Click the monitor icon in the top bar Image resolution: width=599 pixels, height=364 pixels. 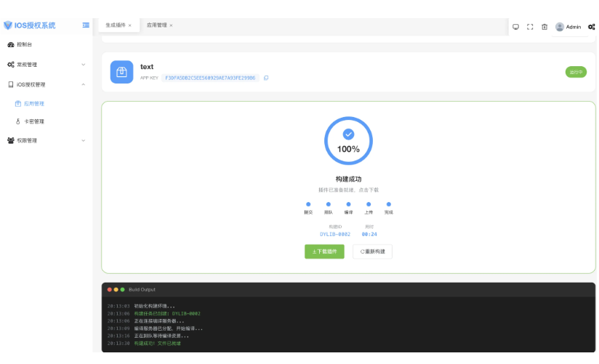515,27
